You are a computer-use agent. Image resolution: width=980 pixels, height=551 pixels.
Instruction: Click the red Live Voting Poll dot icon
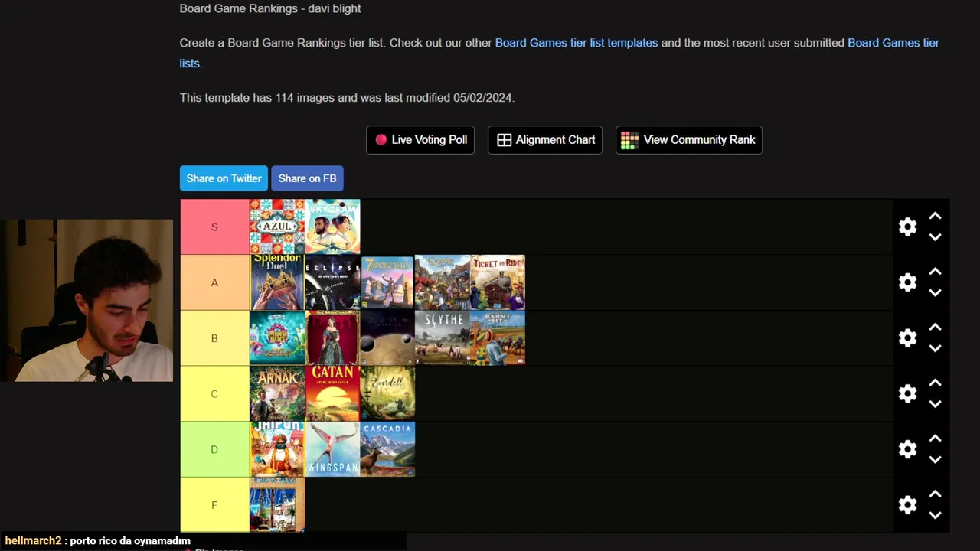(x=381, y=140)
